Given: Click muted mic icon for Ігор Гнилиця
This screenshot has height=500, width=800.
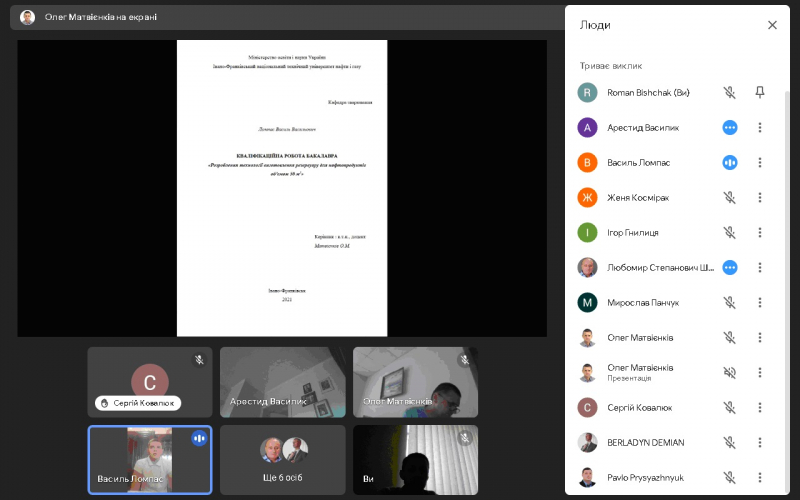Looking at the screenshot, I should (x=730, y=233).
